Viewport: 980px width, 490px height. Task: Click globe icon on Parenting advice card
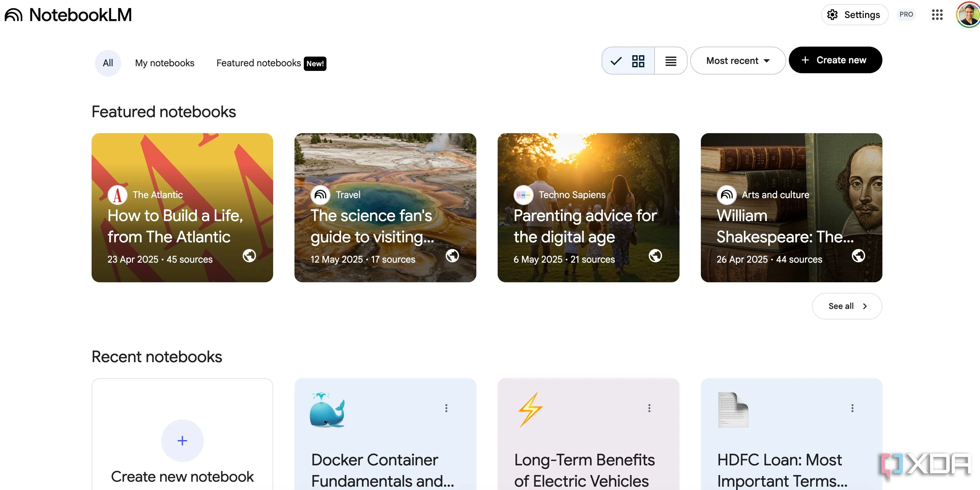click(655, 256)
